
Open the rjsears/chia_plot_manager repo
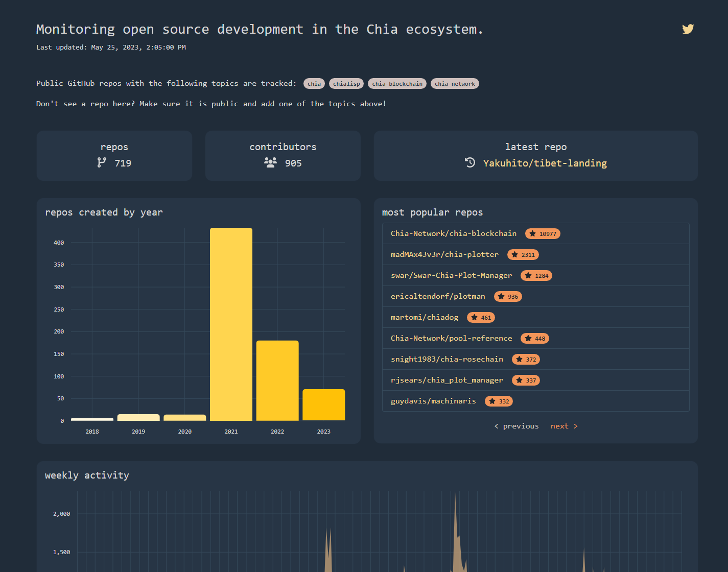tap(447, 380)
